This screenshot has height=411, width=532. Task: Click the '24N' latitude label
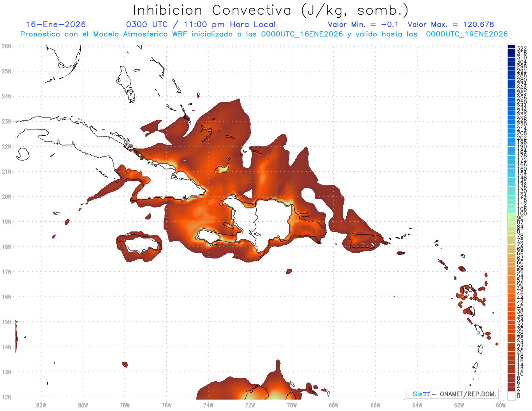point(6,96)
